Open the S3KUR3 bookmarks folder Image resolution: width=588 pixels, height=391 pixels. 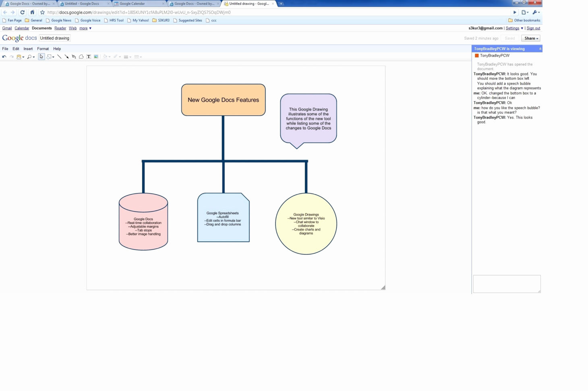[x=161, y=20]
